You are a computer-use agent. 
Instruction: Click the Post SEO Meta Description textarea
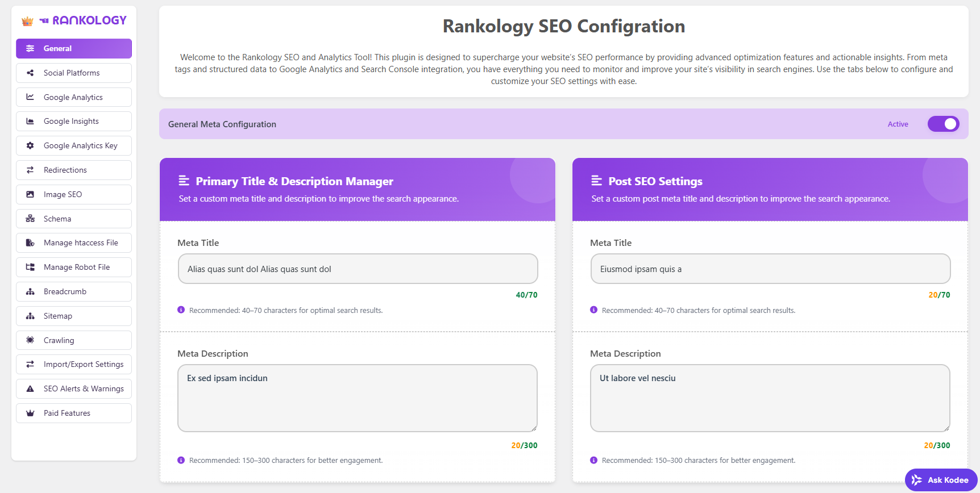click(770, 398)
